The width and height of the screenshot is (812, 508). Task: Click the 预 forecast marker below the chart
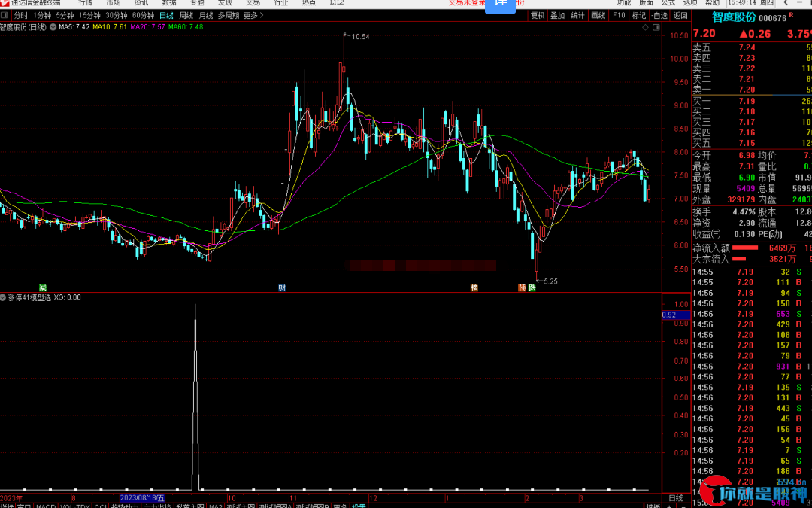point(522,287)
